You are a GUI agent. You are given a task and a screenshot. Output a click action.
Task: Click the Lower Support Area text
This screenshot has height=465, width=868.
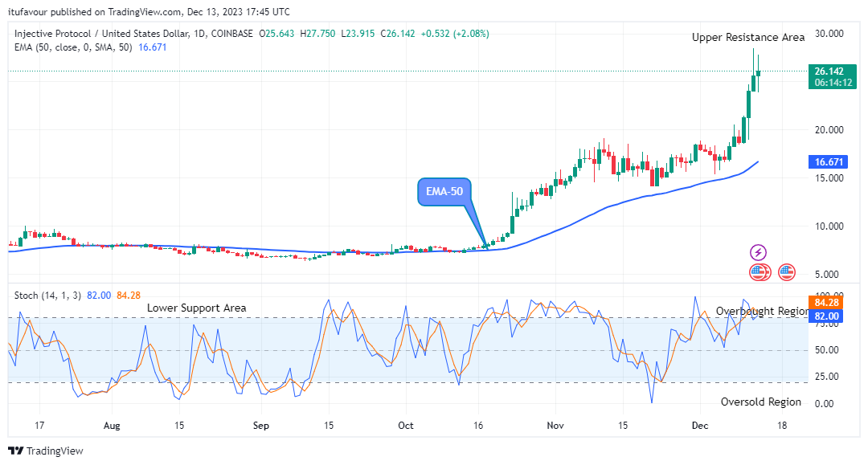tap(197, 308)
